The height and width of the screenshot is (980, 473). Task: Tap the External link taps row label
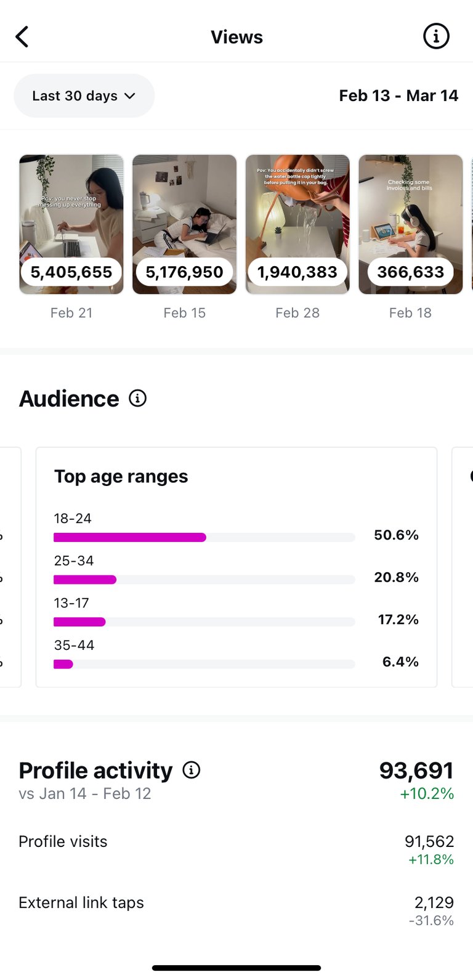click(x=81, y=902)
